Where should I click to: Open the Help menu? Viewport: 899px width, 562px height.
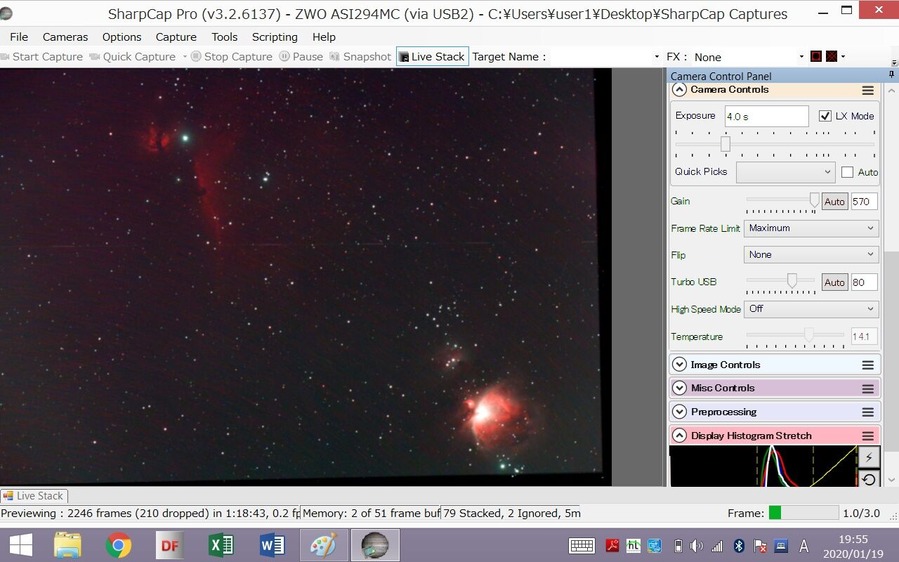(x=324, y=37)
